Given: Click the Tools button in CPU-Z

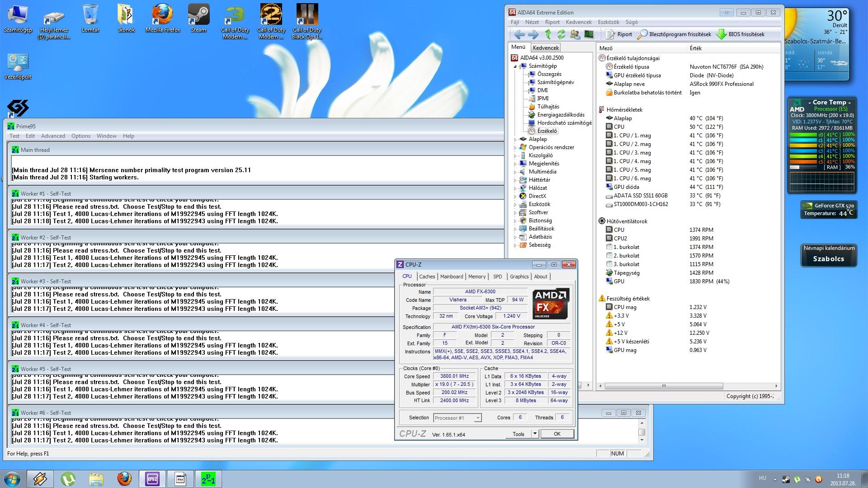Looking at the screenshot, I should pos(519,434).
